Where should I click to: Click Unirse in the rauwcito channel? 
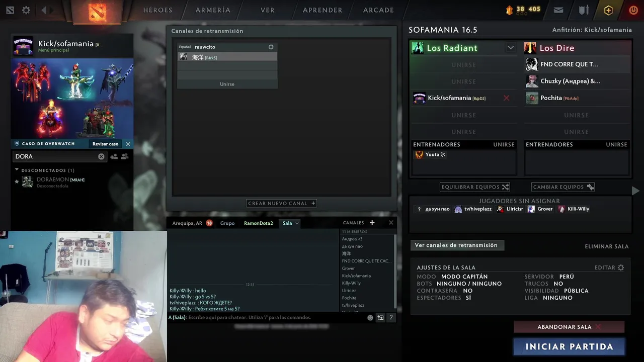coord(227,84)
